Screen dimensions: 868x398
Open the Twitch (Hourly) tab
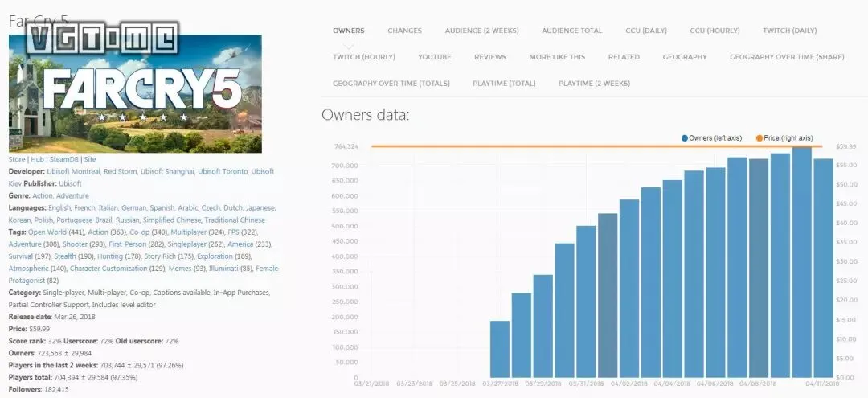364,57
